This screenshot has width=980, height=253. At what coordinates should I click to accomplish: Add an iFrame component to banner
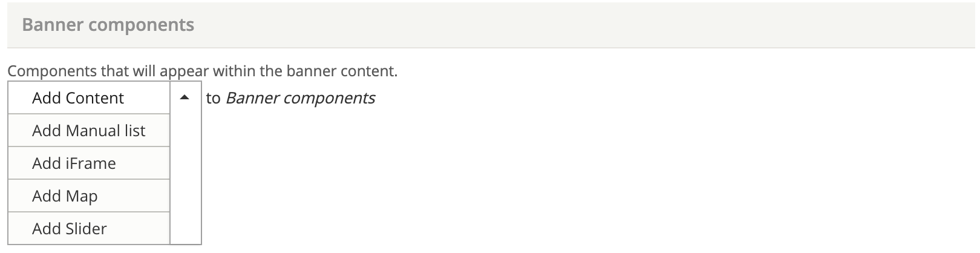[x=74, y=163]
